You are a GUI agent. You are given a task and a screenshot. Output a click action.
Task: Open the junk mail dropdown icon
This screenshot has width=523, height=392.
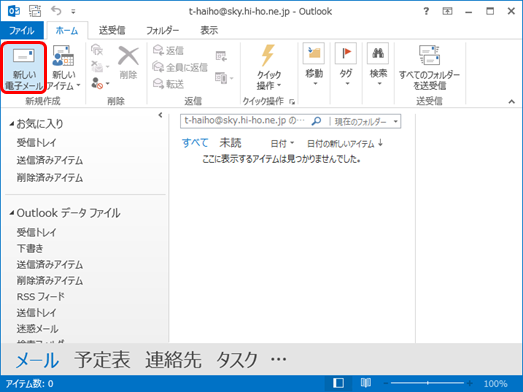[100, 83]
